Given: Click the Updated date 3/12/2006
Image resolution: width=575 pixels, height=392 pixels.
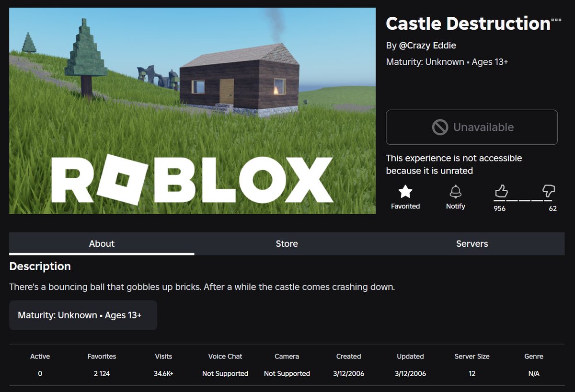Looking at the screenshot, I should (410, 373).
